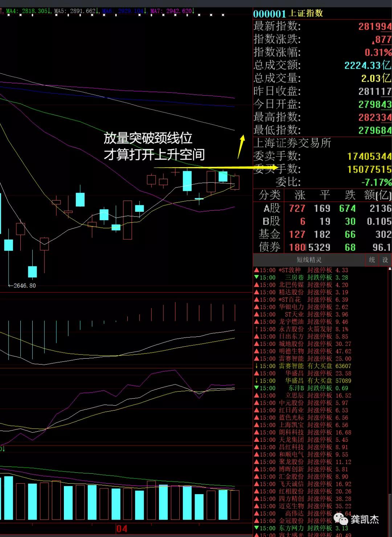Click the 04 date label on the bottom axis
Viewport: 392px width, 537px height.
(x=122, y=529)
